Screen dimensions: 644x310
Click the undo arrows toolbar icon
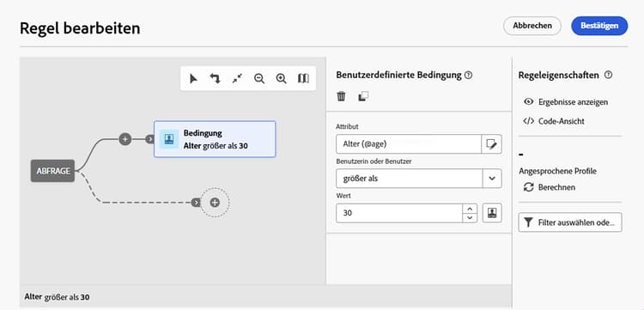[x=215, y=78]
